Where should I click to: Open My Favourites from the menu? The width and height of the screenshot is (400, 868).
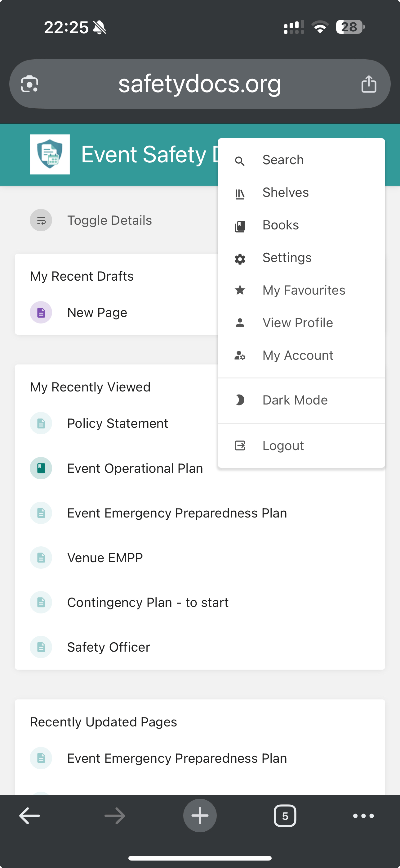(x=301, y=290)
